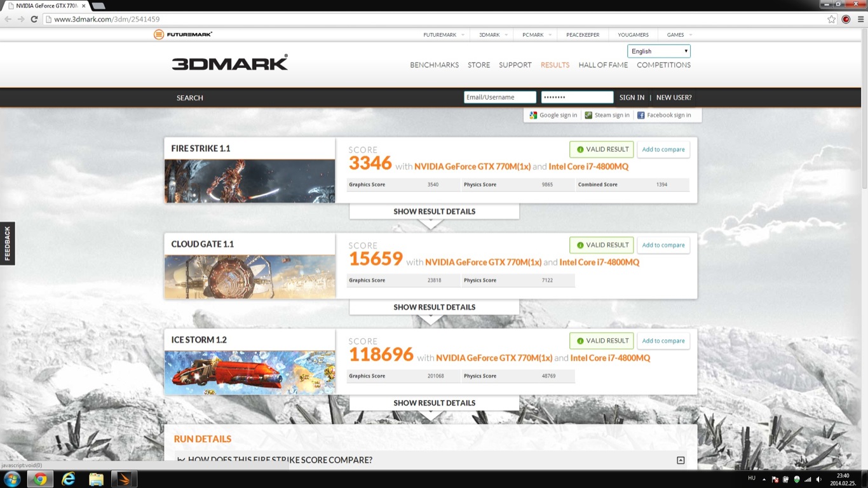Click the 118696 Ice Storm score
This screenshot has height=488, width=868.
381,354
